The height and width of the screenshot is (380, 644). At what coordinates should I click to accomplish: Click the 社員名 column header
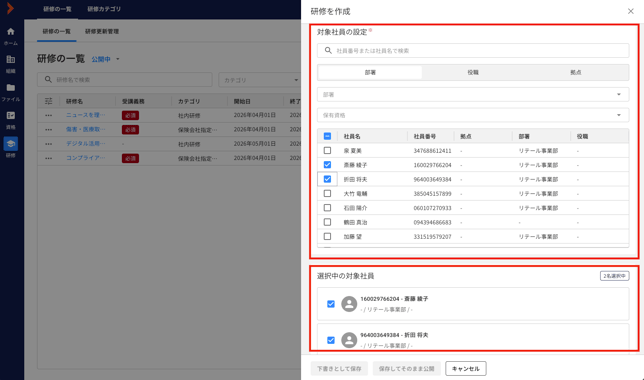(x=352, y=136)
